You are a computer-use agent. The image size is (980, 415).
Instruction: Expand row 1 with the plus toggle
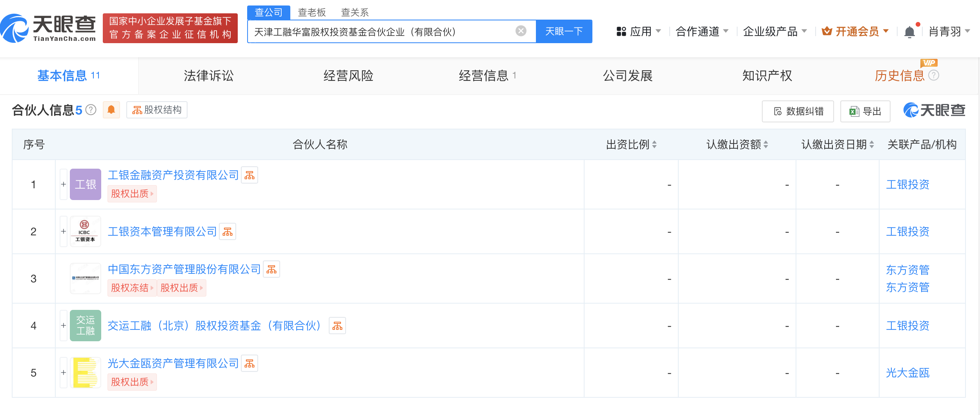(x=64, y=184)
